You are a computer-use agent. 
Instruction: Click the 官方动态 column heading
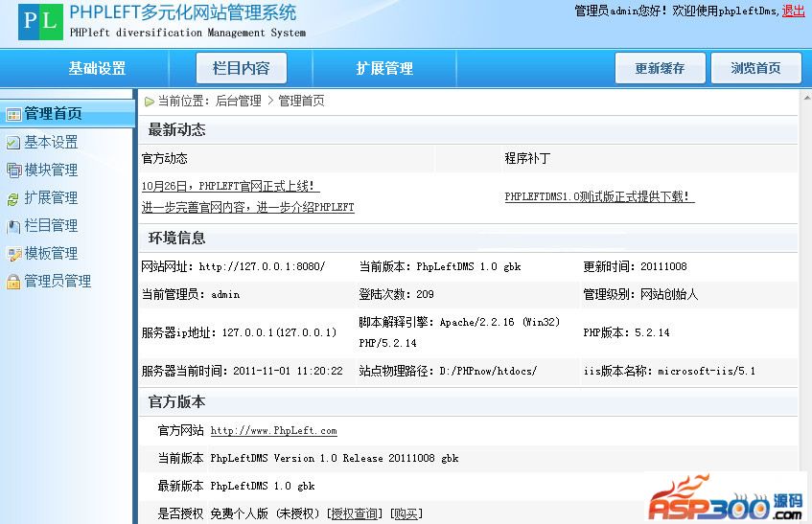165,158
